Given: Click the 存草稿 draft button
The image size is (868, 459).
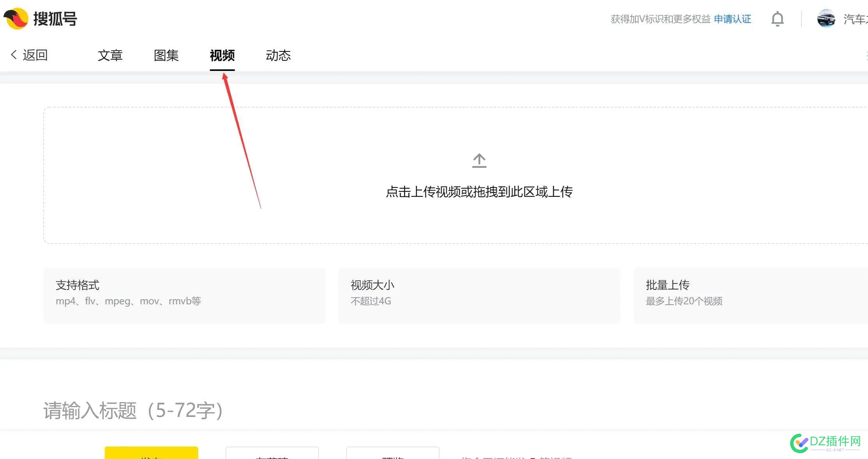Looking at the screenshot, I should click(x=272, y=456).
